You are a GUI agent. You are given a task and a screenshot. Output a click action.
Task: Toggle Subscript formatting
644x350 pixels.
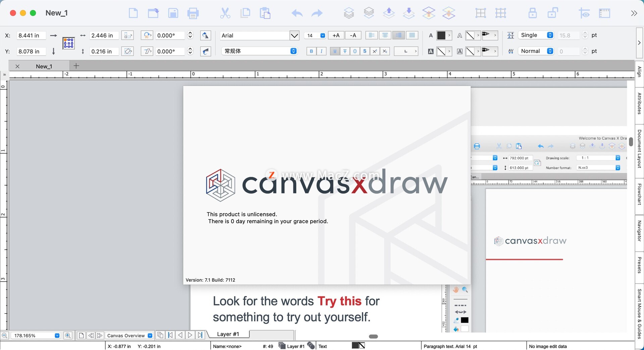385,51
